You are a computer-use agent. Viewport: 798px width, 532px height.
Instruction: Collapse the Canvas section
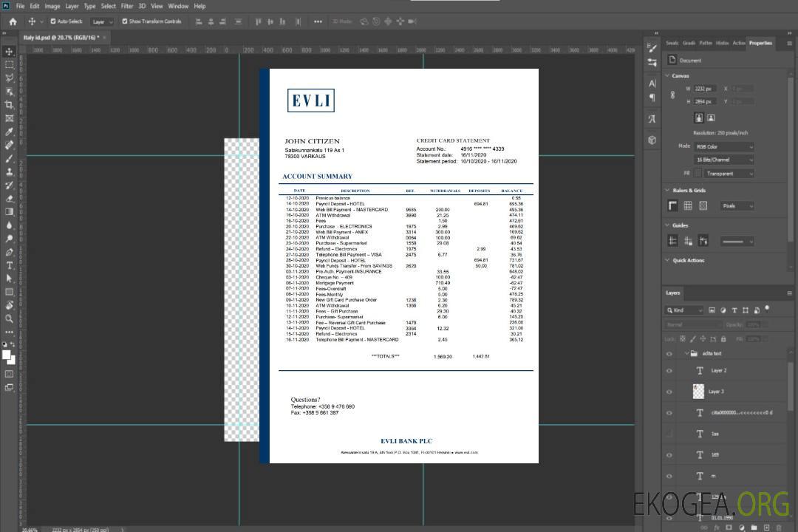tap(668, 76)
